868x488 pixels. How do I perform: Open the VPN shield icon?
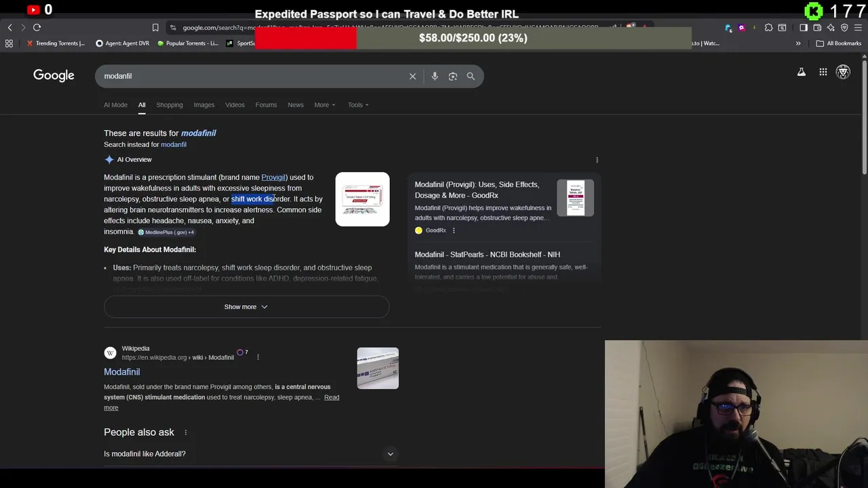(844, 28)
